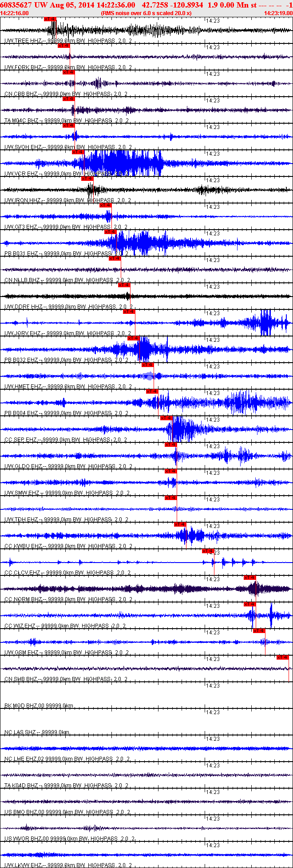This screenshot has width=293, height=868.
Task: Select the PB.B004 EHZ trace label
Action: (x=66, y=413)
